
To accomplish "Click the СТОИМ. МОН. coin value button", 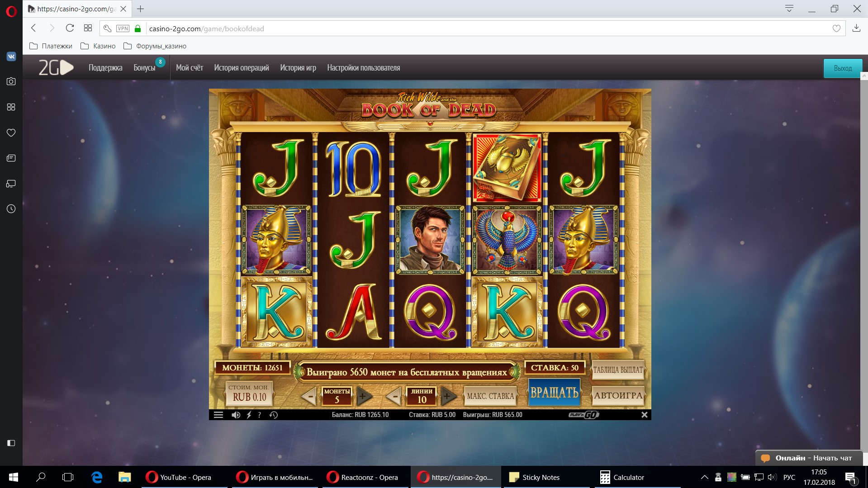I will tap(249, 393).
